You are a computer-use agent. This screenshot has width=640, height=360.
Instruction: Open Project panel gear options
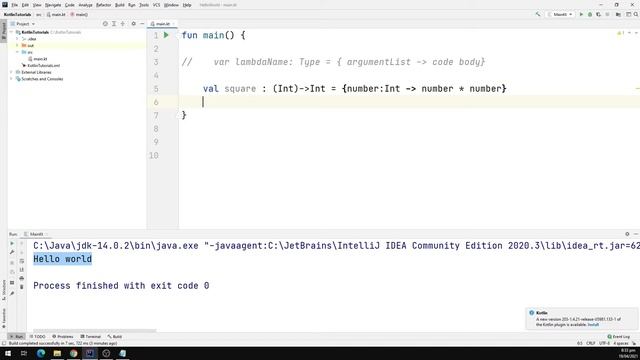(x=133, y=24)
